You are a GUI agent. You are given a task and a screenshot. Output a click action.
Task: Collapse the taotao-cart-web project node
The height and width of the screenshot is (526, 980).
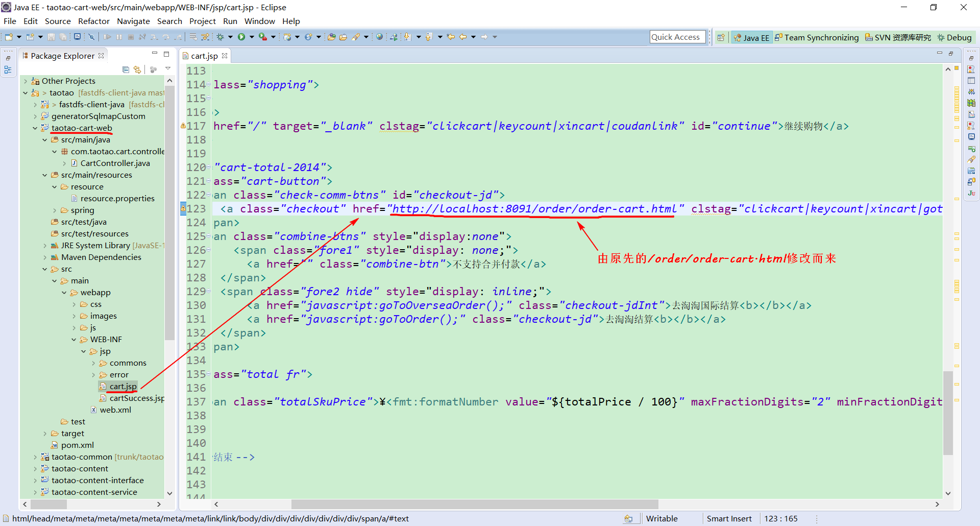pyautogui.click(x=35, y=128)
